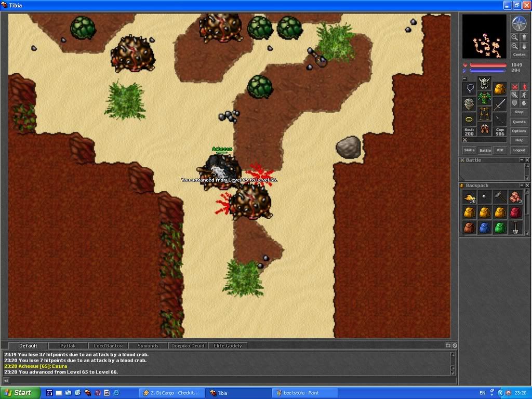Zoom in the minimap
532x399 pixels.
click(x=515, y=46)
